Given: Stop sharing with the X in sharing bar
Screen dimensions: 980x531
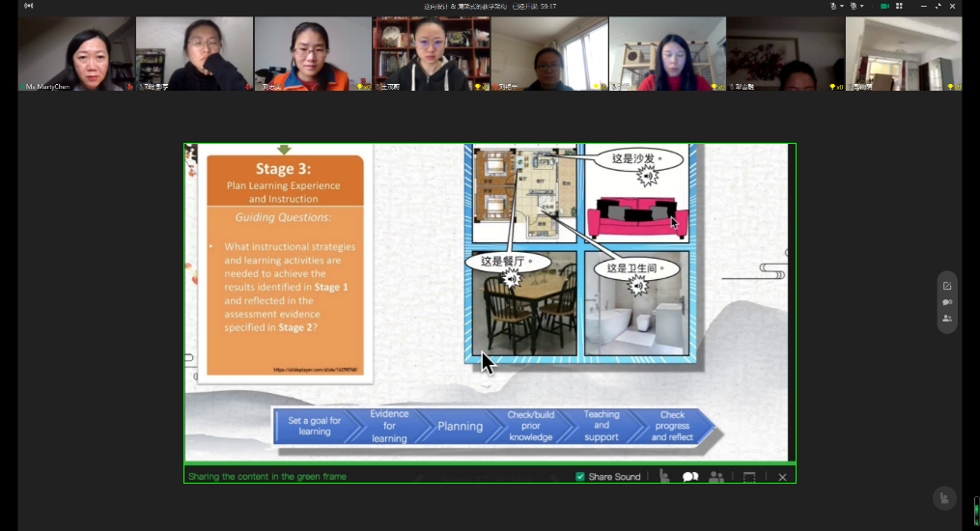Looking at the screenshot, I should tap(782, 477).
